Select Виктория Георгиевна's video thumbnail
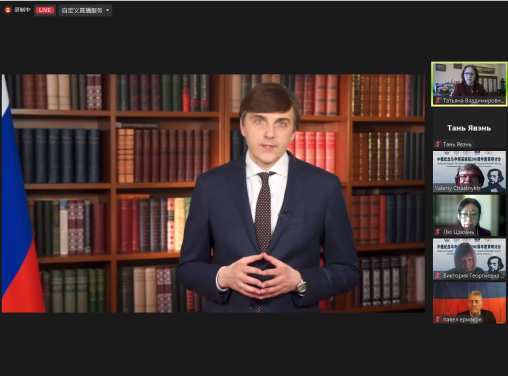This screenshot has height=376, width=508. (x=469, y=259)
